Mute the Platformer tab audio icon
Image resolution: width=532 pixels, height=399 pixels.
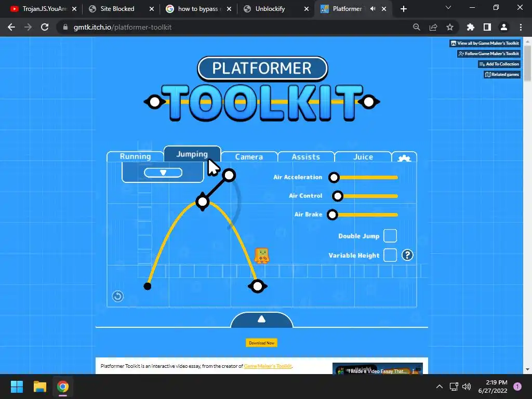tap(373, 9)
